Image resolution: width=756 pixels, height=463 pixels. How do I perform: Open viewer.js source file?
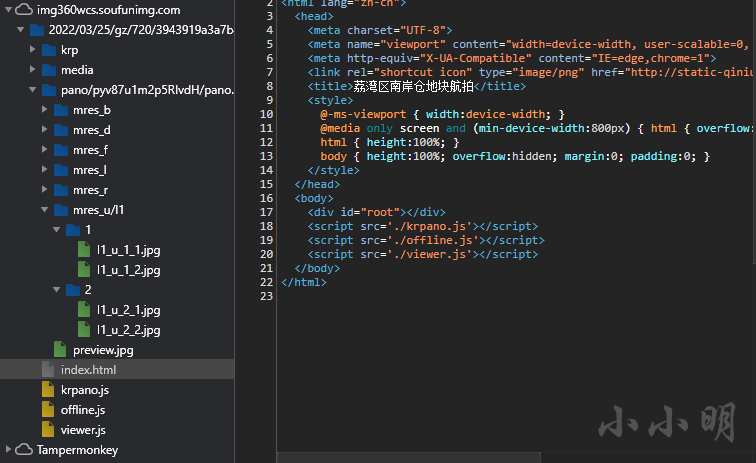click(x=83, y=430)
